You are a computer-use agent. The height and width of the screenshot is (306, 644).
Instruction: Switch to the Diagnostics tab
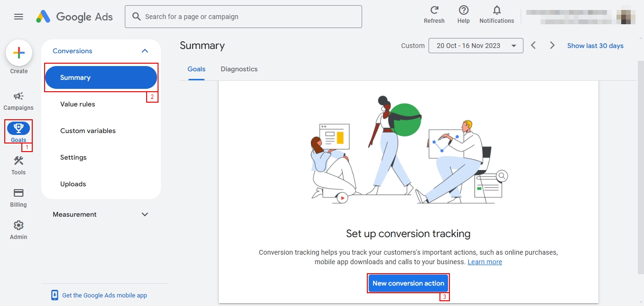(239, 69)
